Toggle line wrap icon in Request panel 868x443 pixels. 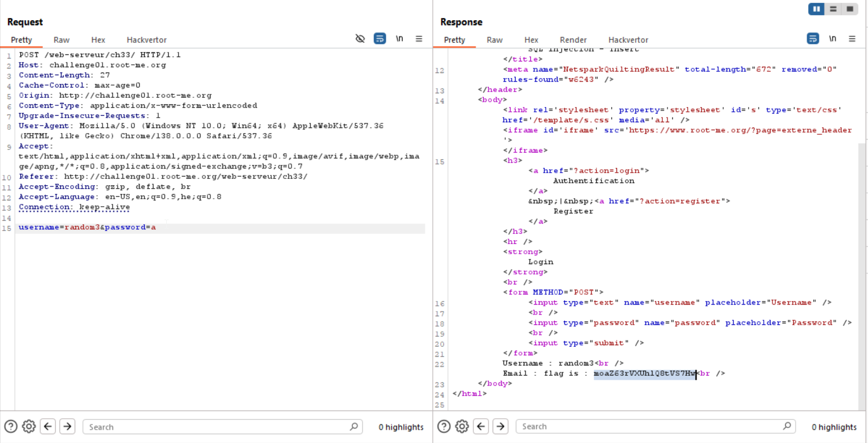click(x=380, y=39)
